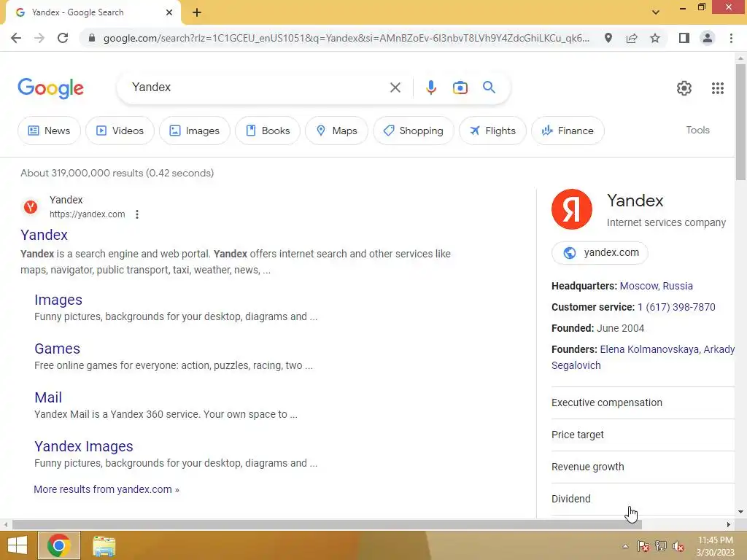Image resolution: width=747 pixels, height=560 pixels.
Task: Switch to the Shopping filter
Action: [413, 131]
